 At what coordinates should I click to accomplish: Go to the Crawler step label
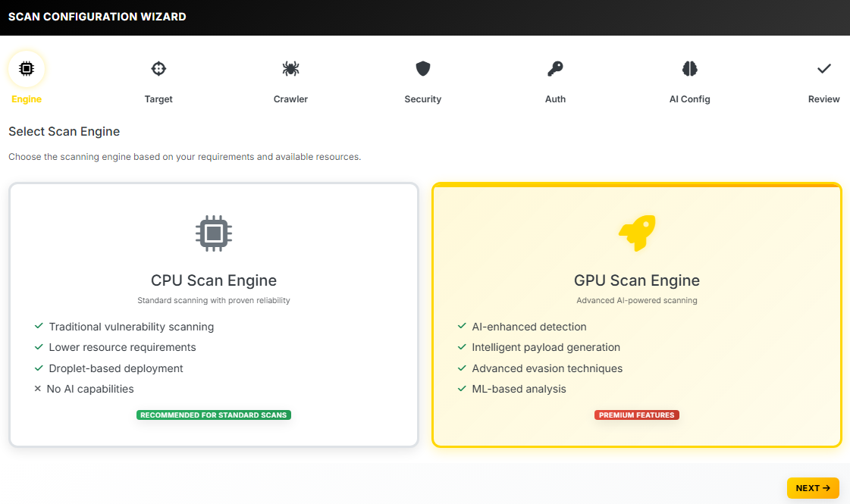(290, 99)
